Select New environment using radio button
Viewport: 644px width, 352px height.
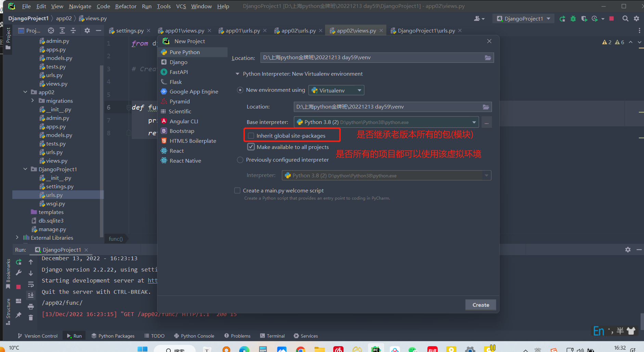[x=240, y=90]
